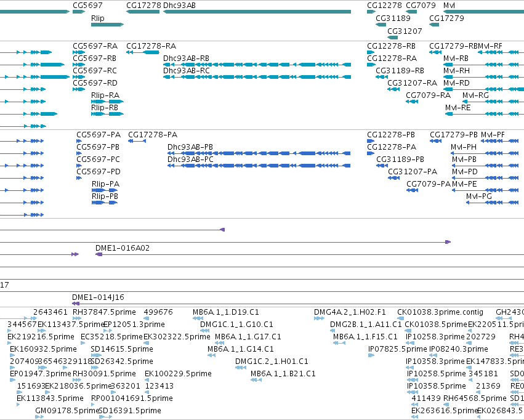Select protein CG12278-PB label
The image size is (524, 420).
(x=391, y=135)
